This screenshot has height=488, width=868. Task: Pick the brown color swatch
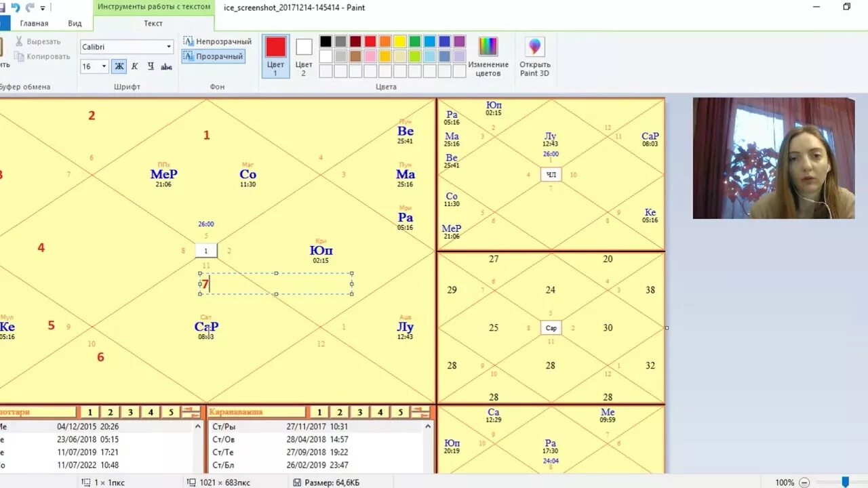click(355, 56)
